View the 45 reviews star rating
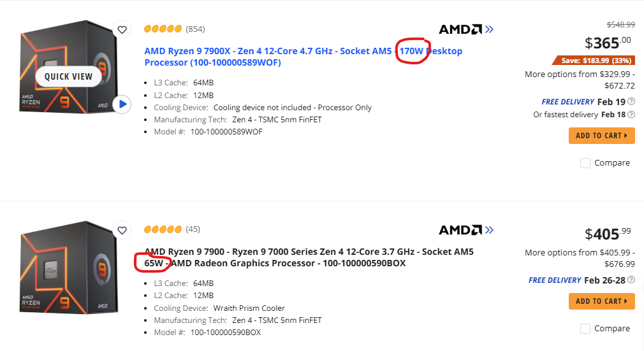The width and height of the screenshot is (644, 351). [163, 229]
